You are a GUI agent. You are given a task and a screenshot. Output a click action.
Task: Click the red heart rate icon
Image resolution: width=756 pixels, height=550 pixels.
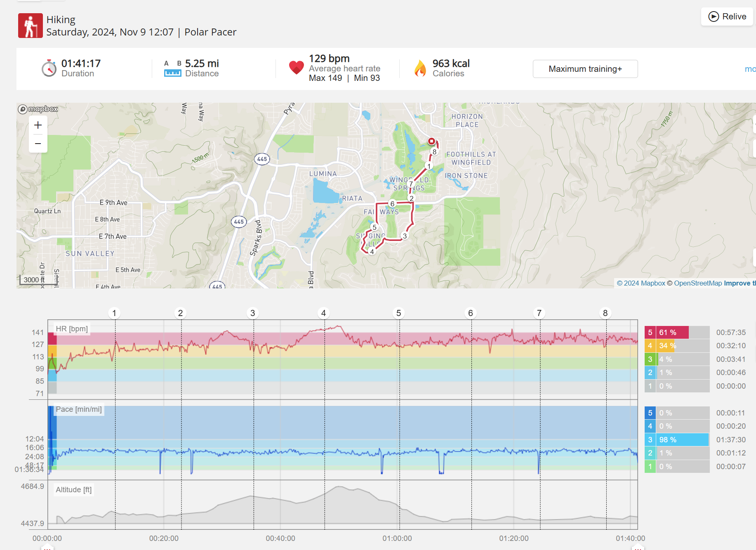(296, 68)
